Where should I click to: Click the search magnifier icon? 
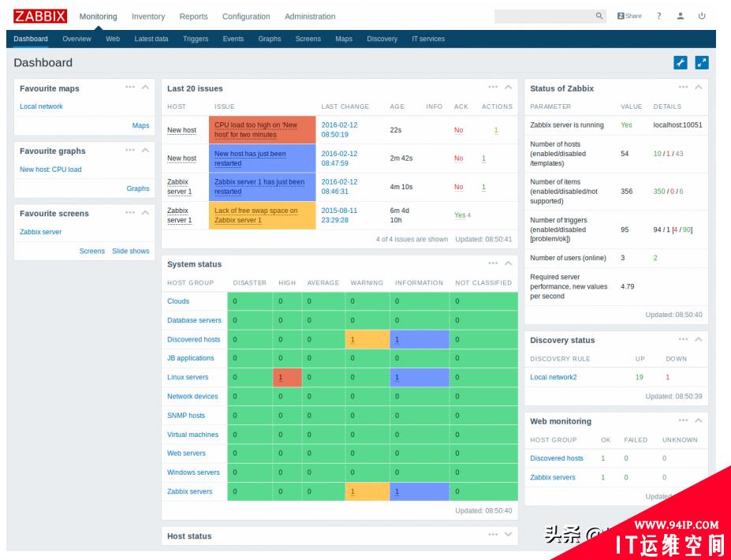tap(599, 16)
